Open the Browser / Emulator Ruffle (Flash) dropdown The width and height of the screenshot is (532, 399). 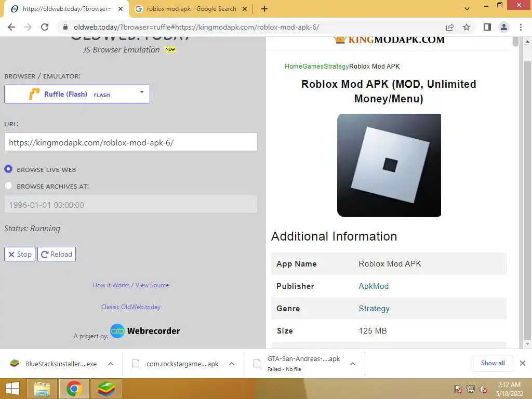coord(77,94)
